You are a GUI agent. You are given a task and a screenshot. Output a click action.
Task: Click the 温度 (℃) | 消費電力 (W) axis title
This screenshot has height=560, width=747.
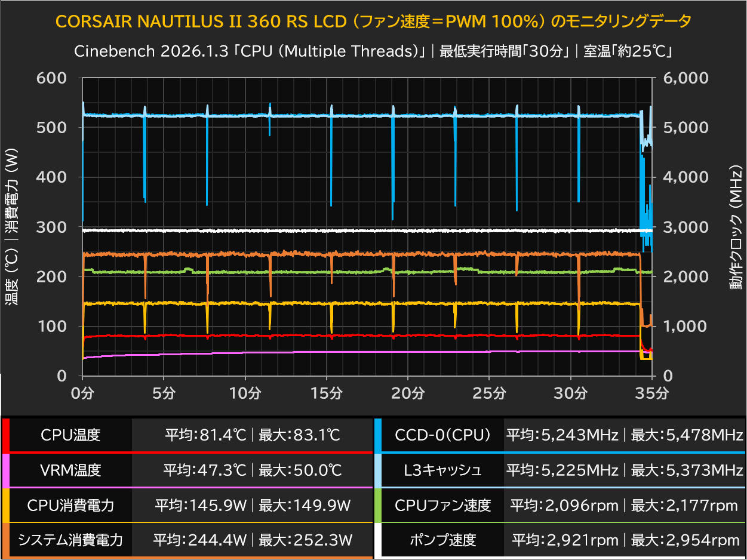click(x=13, y=227)
